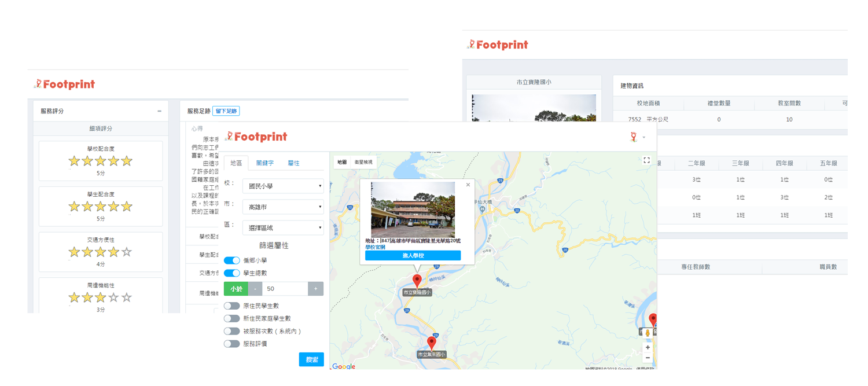Click the 進入學校 button in the popup
Screen dimensions: 868x386
tap(412, 255)
